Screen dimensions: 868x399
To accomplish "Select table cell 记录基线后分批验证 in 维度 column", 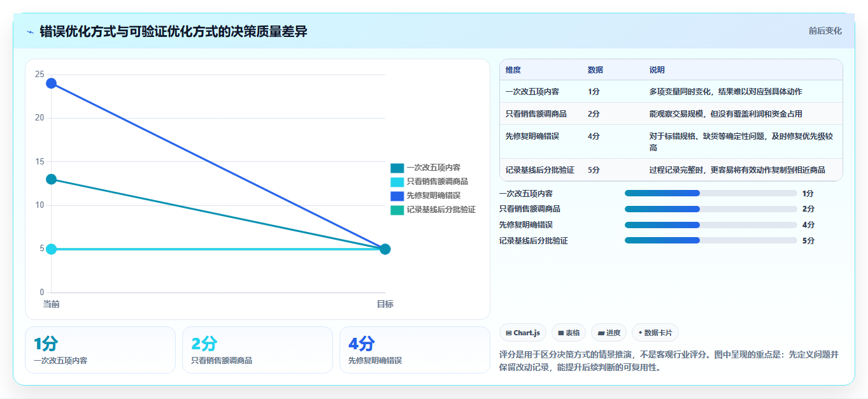I will click(540, 170).
